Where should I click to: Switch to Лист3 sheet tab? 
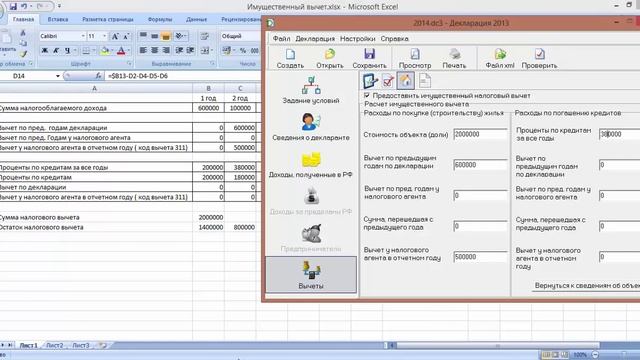[80, 345]
